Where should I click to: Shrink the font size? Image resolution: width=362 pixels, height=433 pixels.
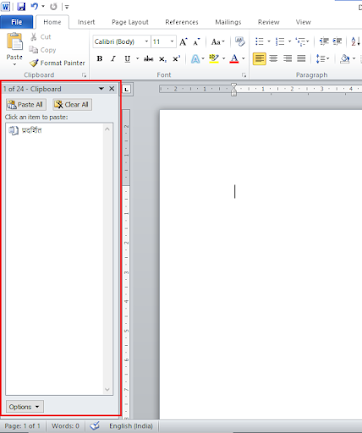(x=197, y=42)
